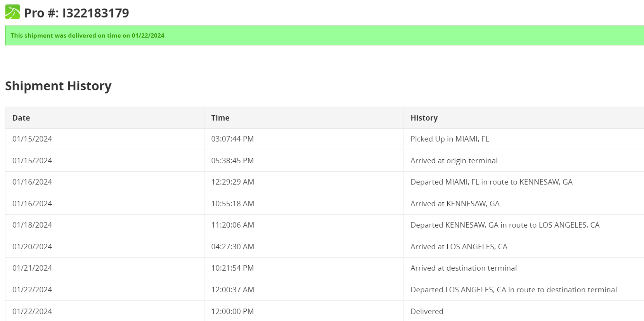Click the Shipment History heading
The width and height of the screenshot is (644, 321).
coord(58,86)
